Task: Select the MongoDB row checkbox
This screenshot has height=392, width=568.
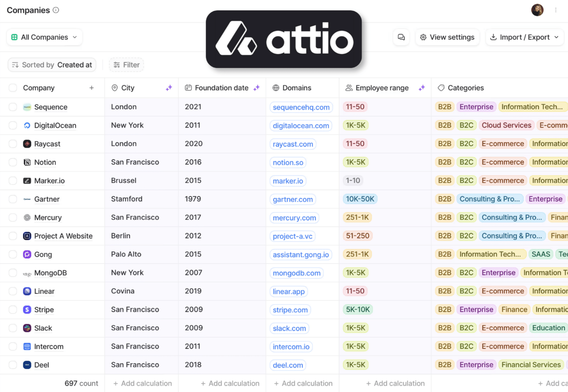Action: tap(13, 273)
